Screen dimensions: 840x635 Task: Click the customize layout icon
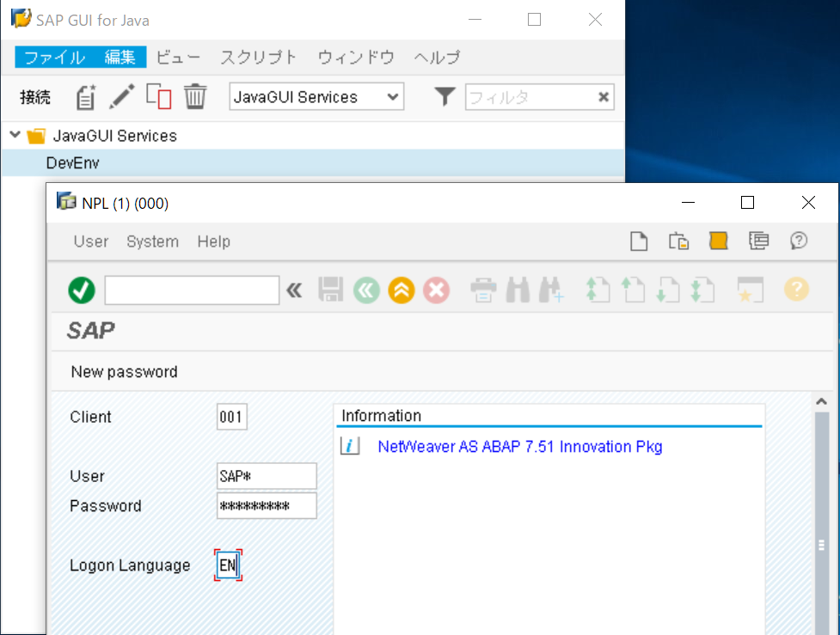pos(758,241)
